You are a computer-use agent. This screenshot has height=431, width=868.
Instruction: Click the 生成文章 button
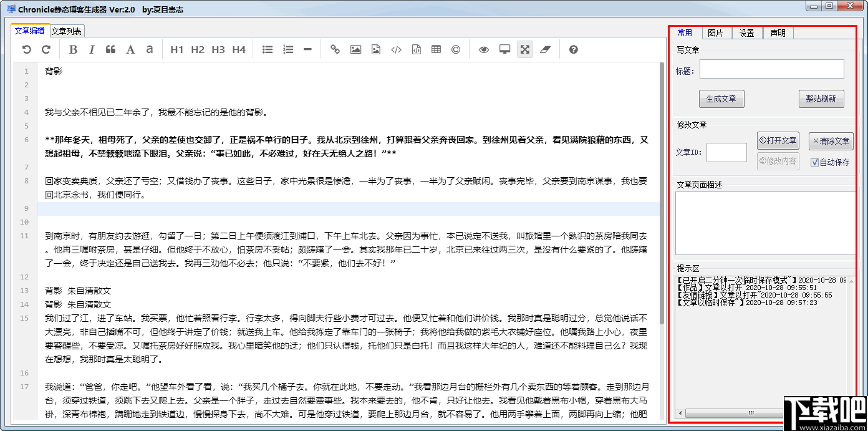click(x=721, y=99)
